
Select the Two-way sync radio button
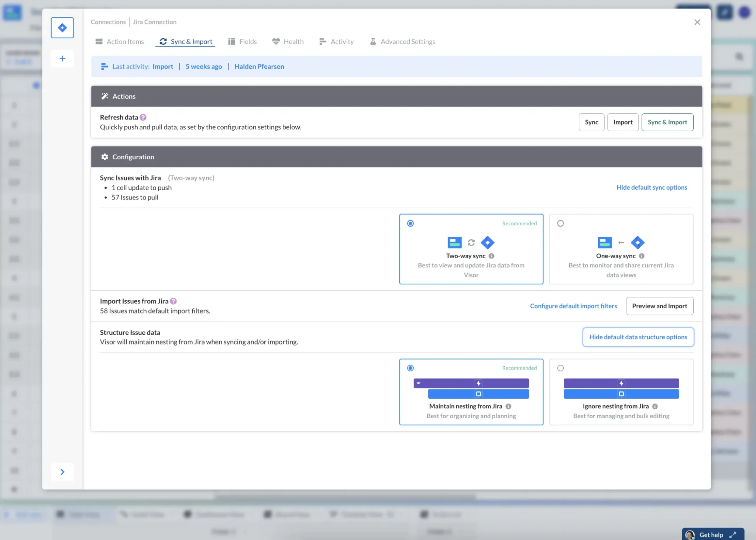[x=410, y=224]
